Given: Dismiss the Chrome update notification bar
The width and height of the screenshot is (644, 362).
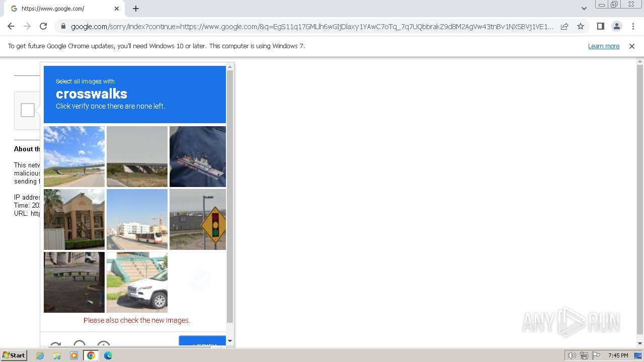Looking at the screenshot, I should [632, 46].
